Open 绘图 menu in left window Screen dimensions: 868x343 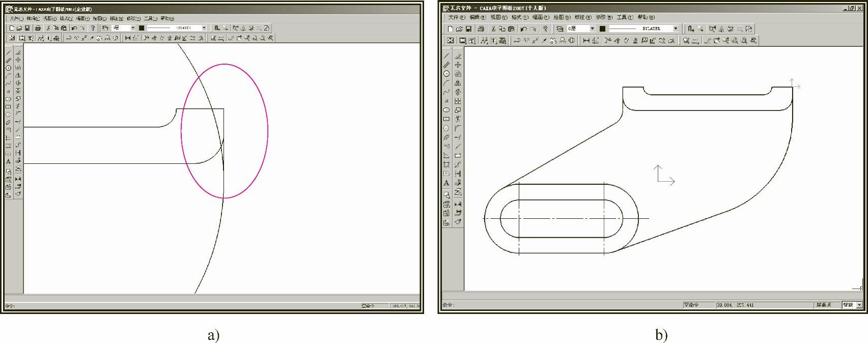(99, 18)
